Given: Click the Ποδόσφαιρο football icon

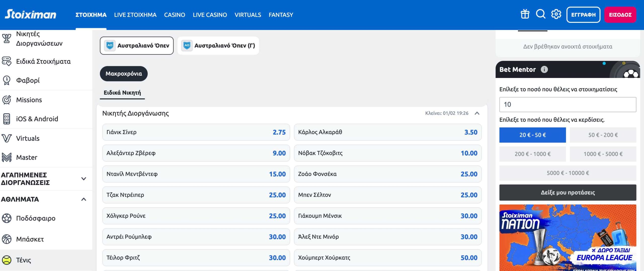Looking at the screenshot, I should (7, 218).
